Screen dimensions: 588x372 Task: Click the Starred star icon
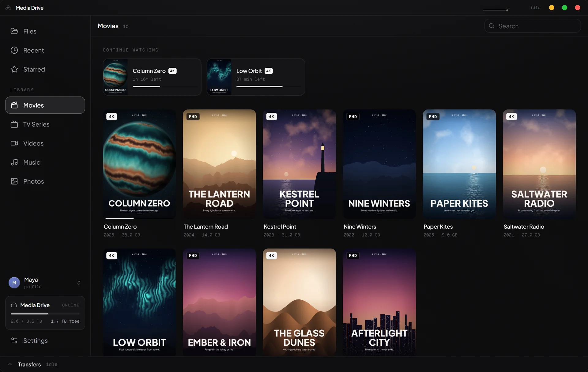click(14, 69)
